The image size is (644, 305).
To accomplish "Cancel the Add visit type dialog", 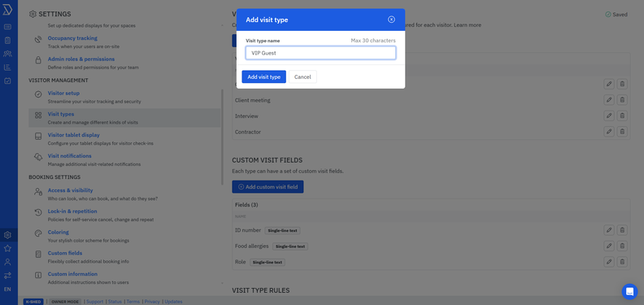I will point(302,77).
